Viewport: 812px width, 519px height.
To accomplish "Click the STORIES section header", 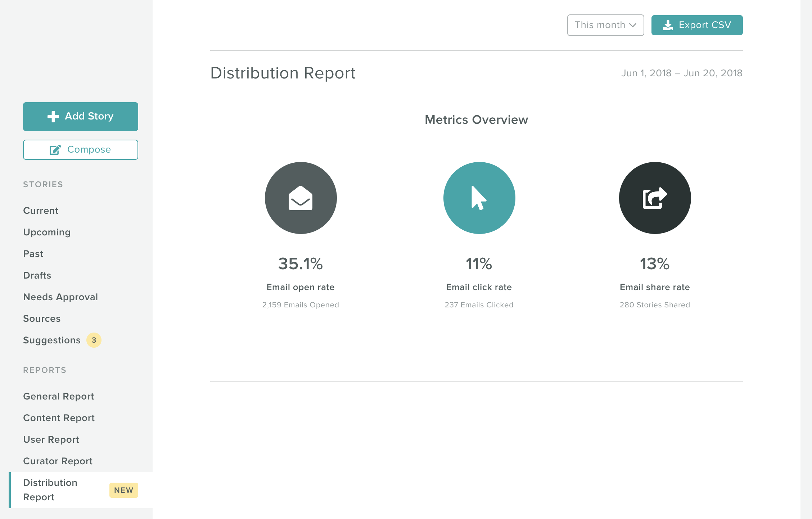I will [43, 184].
